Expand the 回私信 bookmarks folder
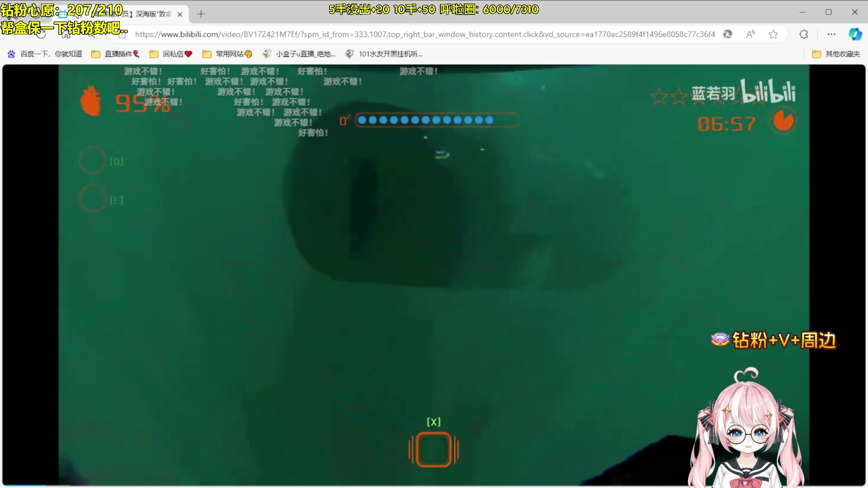The height and width of the screenshot is (488, 868). click(171, 54)
